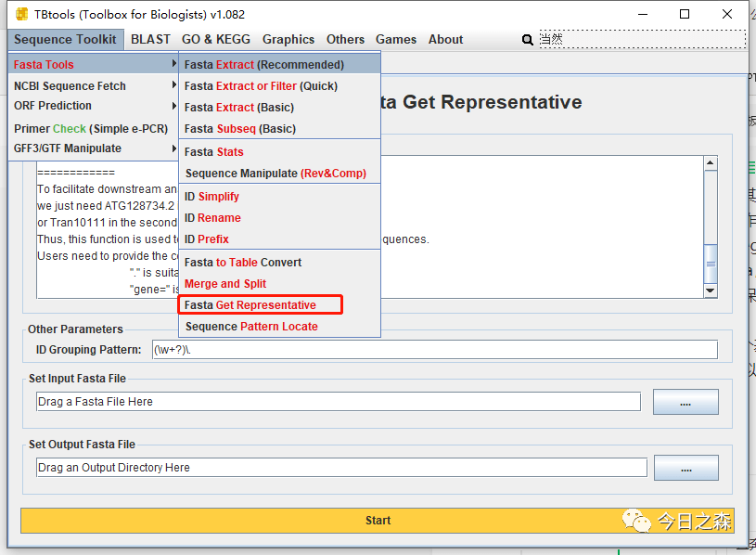Select ID Prefix entry
Screen dimensions: 756x555
coord(279,239)
